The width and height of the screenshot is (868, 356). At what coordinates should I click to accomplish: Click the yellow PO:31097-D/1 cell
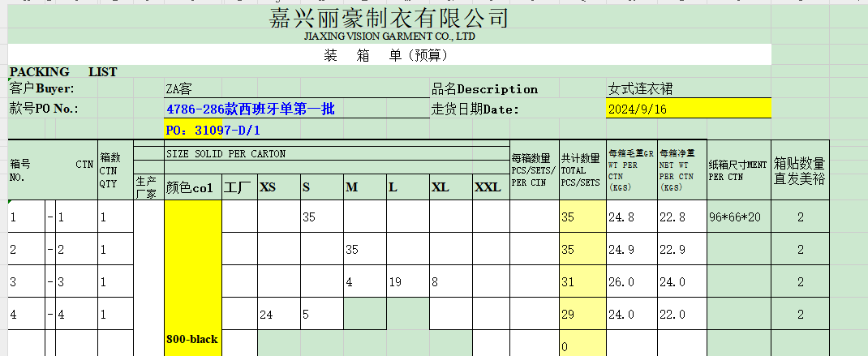pos(193,130)
